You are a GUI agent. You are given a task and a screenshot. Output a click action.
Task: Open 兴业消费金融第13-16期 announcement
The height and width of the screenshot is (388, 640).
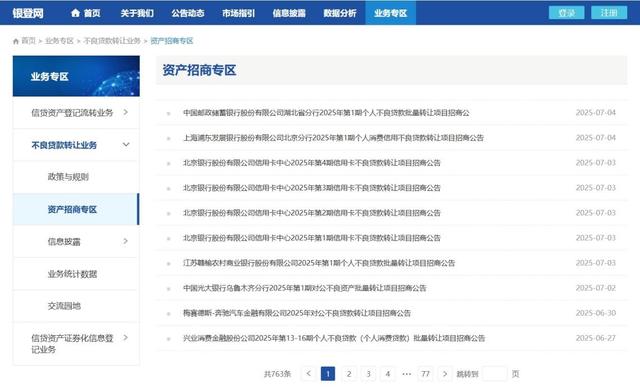(334, 338)
